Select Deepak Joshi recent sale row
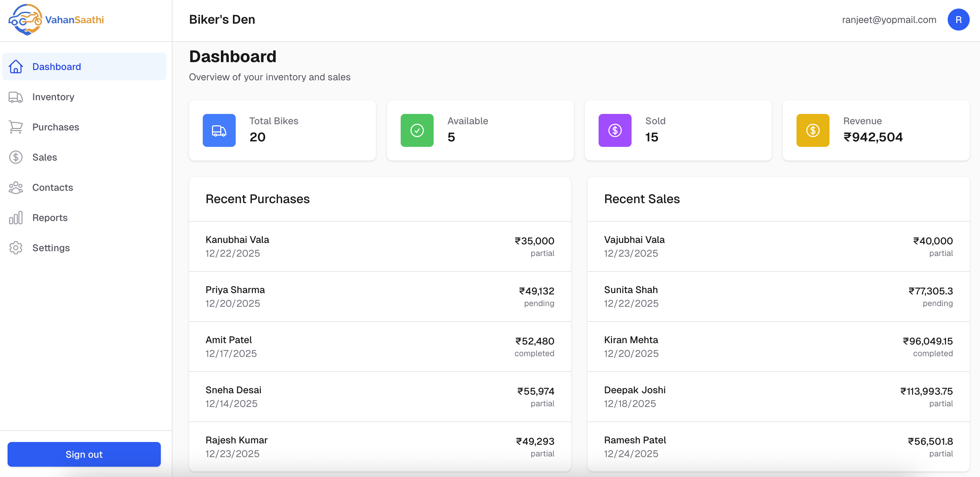 coord(778,397)
